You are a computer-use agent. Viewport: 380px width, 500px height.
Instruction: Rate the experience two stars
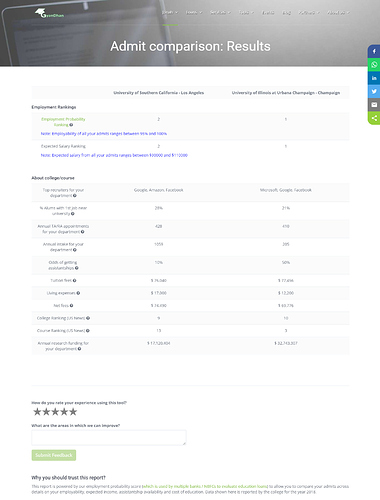tap(46, 412)
